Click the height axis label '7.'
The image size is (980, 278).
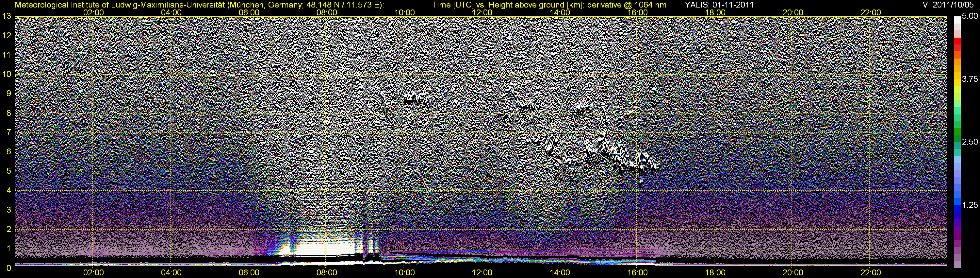9,132
